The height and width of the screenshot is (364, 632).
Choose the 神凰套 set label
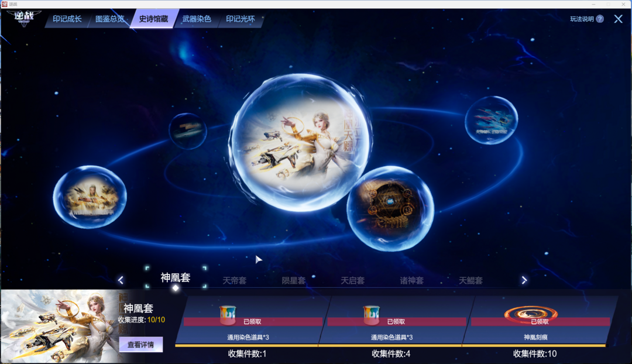(x=176, y=277)
